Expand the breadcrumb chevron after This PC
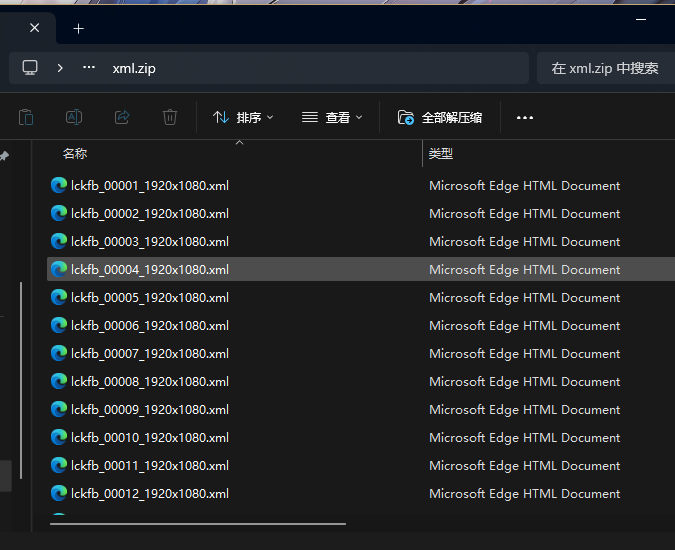 point(60,68)
